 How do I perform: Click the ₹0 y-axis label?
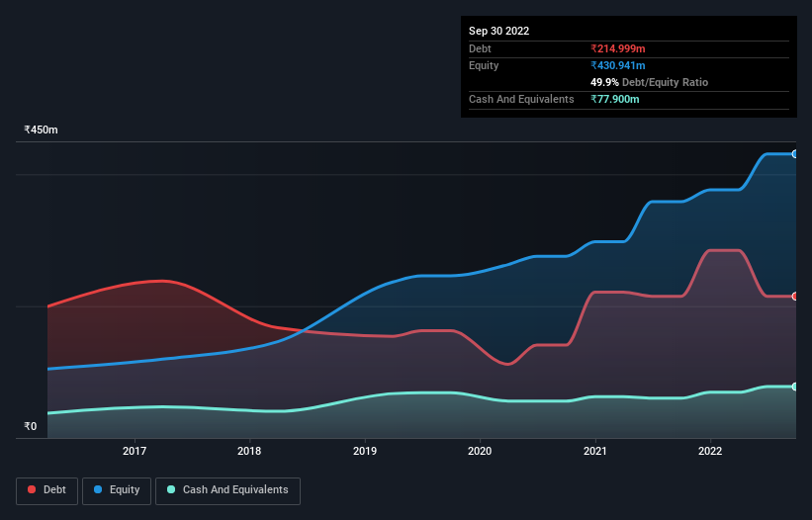[x=31, y=426]
